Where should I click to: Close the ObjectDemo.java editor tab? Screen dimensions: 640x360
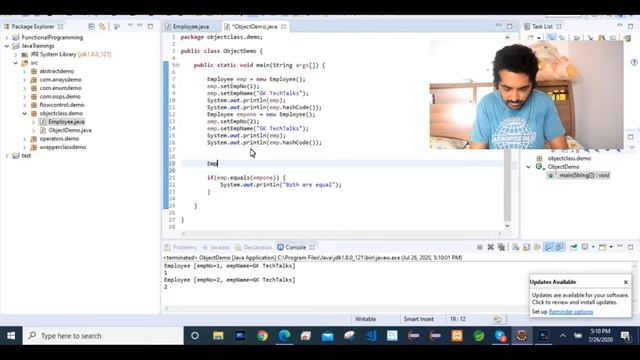(284, 27)
